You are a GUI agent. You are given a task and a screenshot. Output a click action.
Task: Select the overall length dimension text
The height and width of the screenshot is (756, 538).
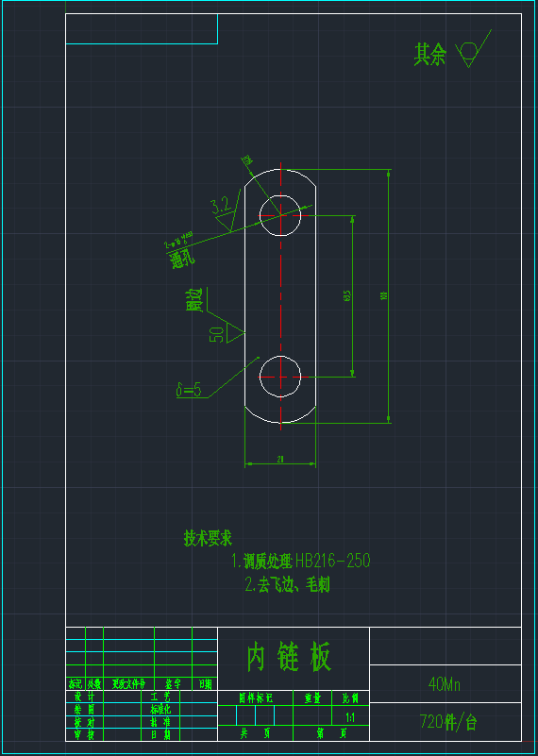[x=384, y=295]
